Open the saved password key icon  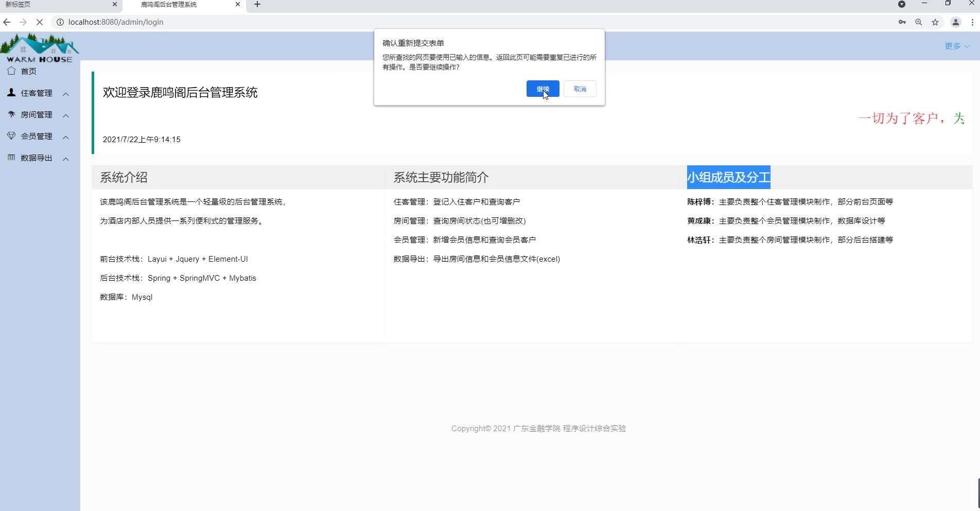(902, 22)
